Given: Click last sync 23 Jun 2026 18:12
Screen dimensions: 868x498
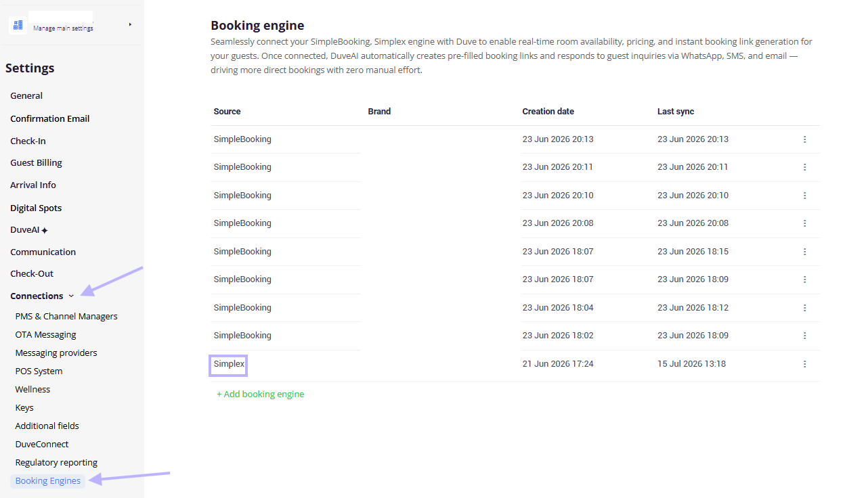Looking at the screenshot, I should tap(693, 308).
